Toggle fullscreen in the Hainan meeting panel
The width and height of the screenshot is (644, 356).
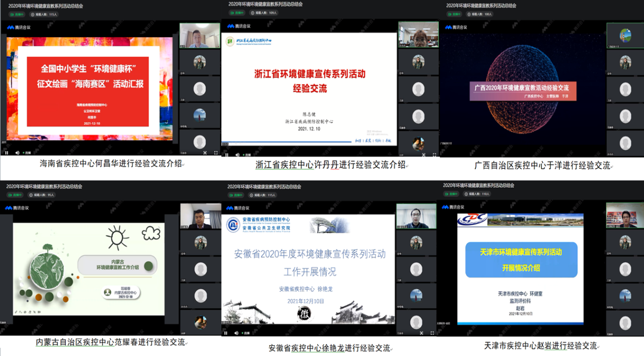click(216, 152)
